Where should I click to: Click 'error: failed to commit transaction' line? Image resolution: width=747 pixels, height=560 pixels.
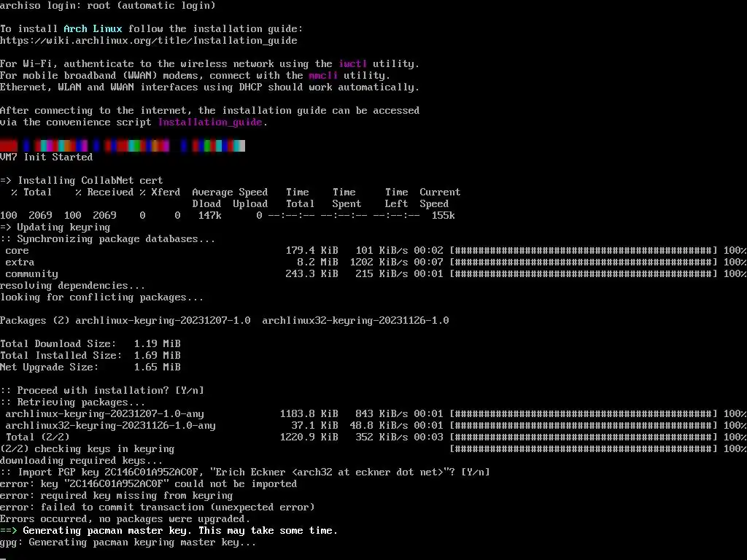[x=158, y=507]
